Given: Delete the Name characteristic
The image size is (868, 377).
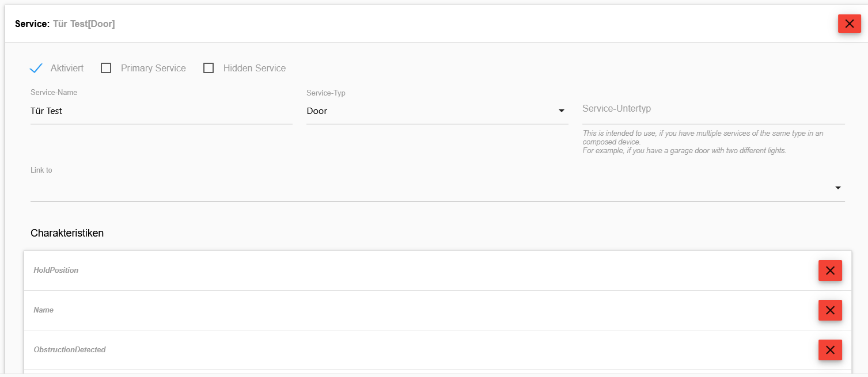Looking at the screenshot, I should click(x=830, y=310).
